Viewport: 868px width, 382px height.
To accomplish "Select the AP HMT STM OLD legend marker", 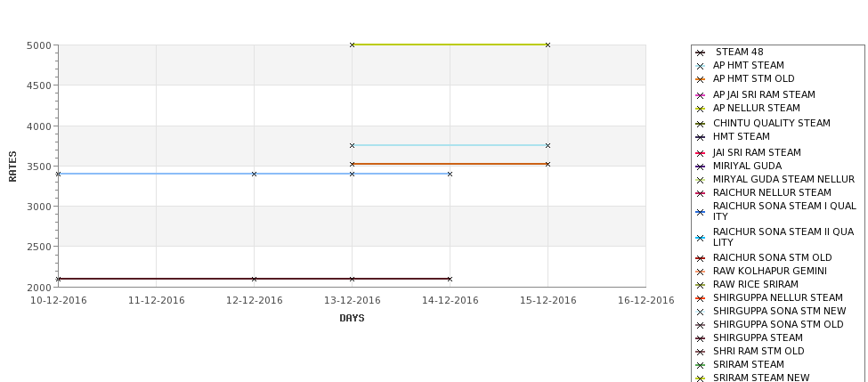I will coord(700,79).
